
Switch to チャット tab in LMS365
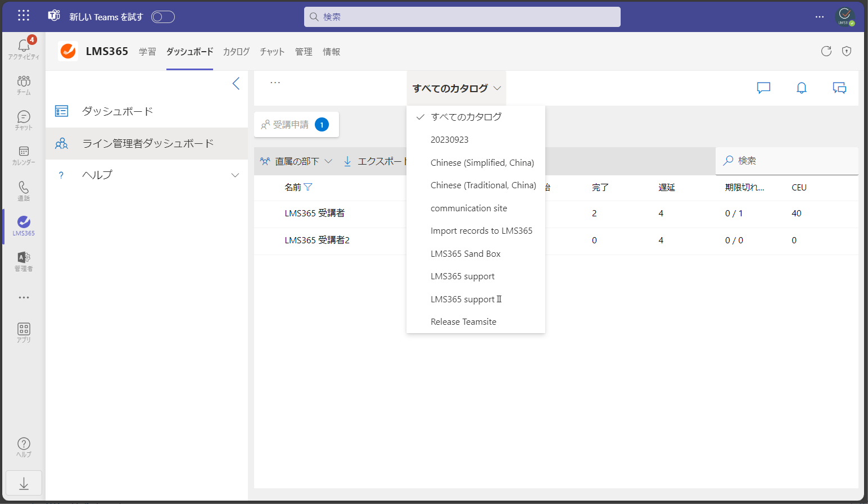[x=272, y=52]
